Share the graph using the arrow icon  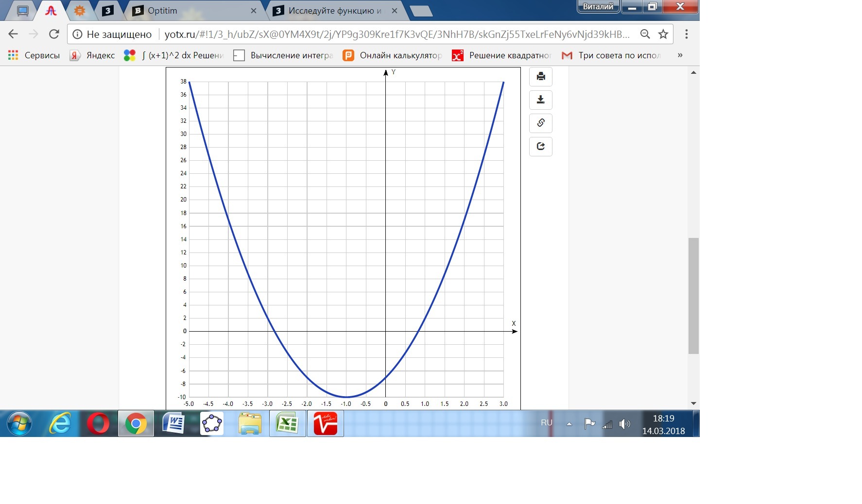coord(541,147)
